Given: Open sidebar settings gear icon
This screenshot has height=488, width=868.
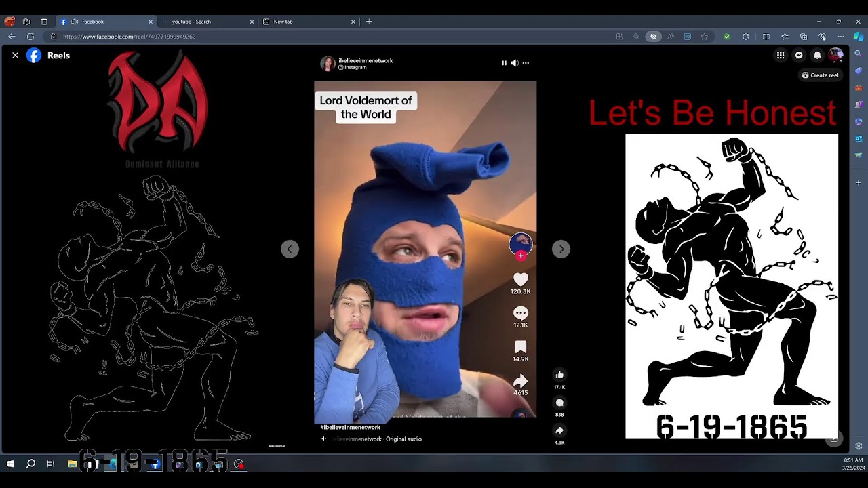Looking at the screenshot, I should [x=859, y=446].
